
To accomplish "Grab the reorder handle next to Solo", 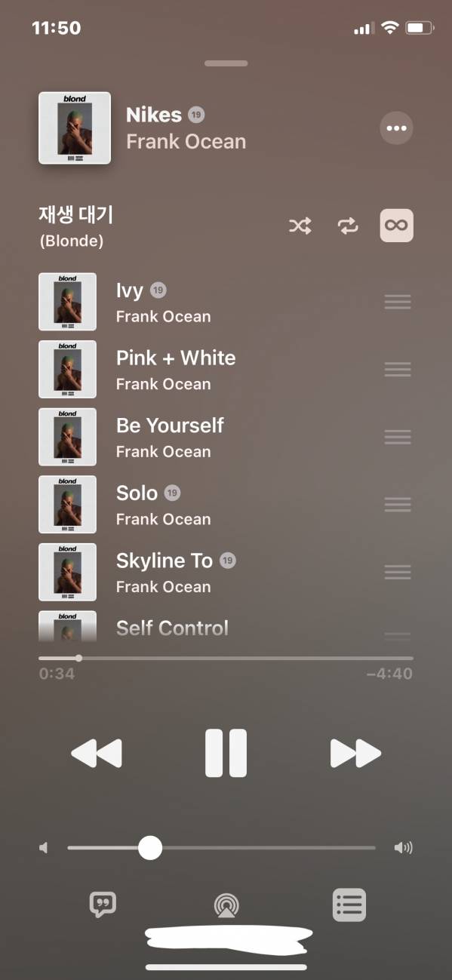I will [398, 505].
